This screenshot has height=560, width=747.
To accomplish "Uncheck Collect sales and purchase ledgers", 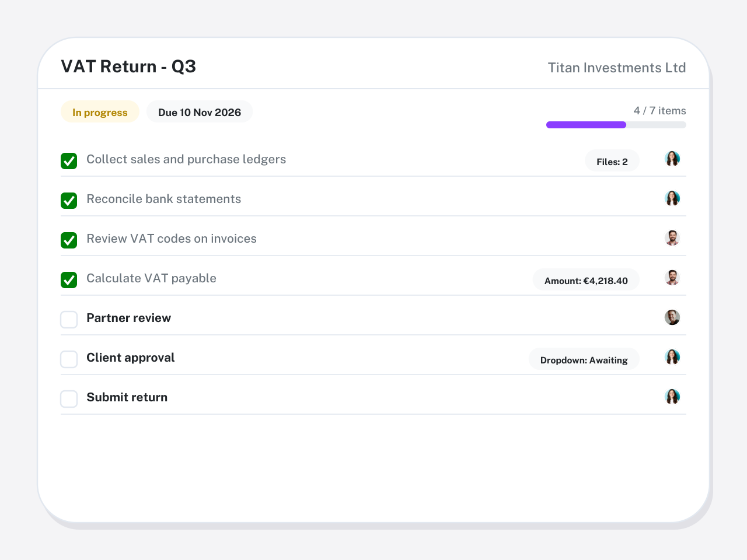I will pos(69,161).
